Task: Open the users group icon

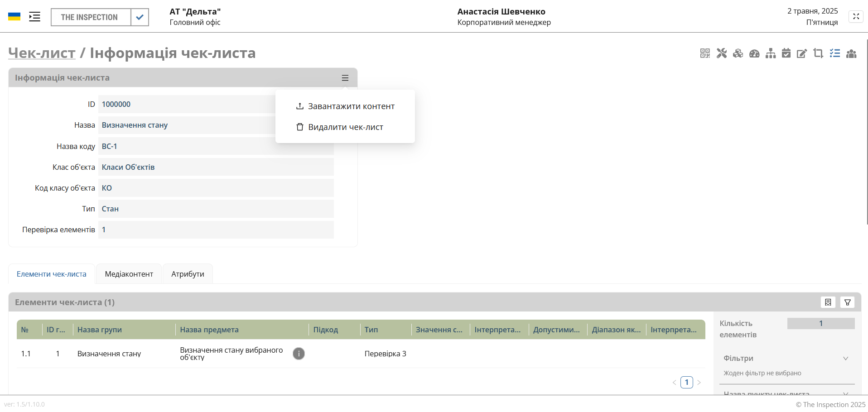Action: click(851, 53)
